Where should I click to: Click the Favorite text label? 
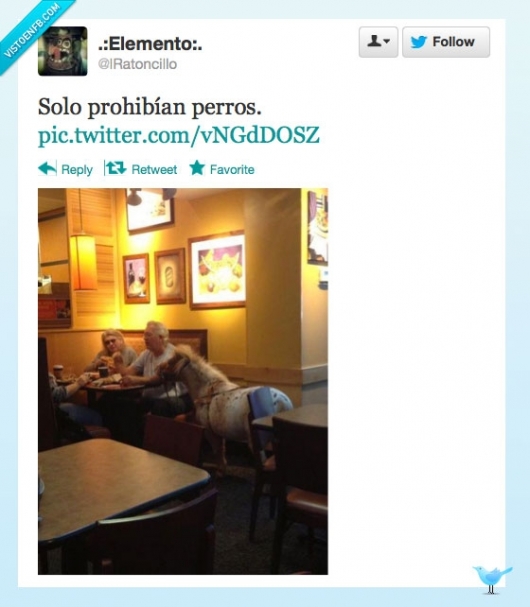232,169
